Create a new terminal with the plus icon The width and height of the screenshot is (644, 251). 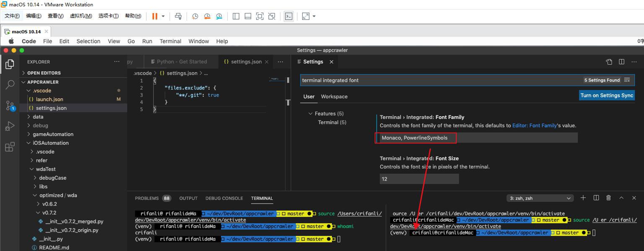[x=583, y=198]
